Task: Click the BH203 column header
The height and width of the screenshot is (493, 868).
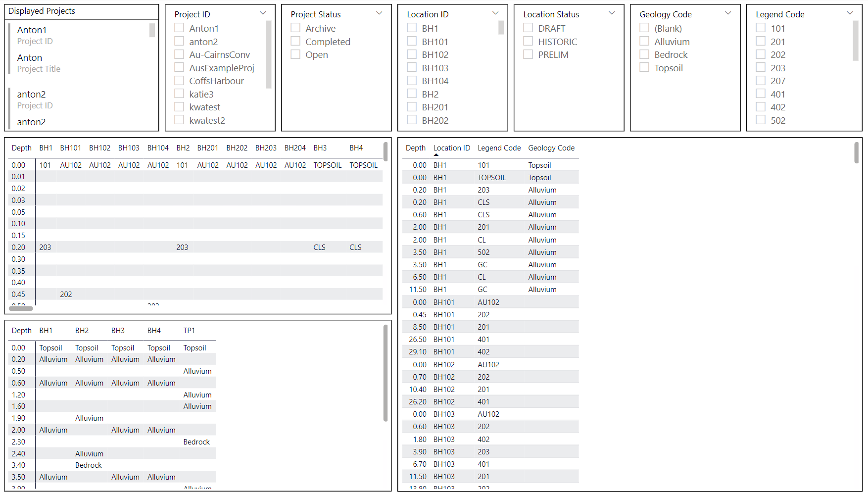Action: [266, 148]
